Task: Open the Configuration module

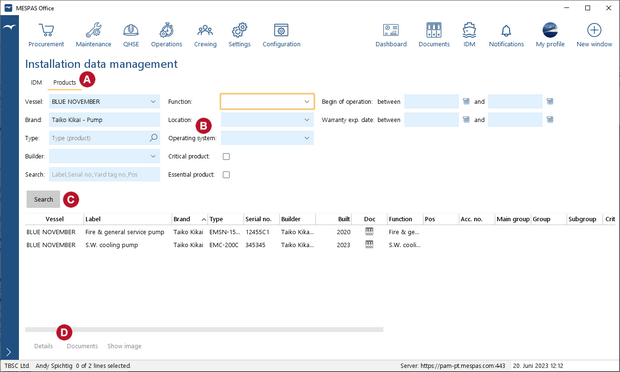Action: click(282, 35)
